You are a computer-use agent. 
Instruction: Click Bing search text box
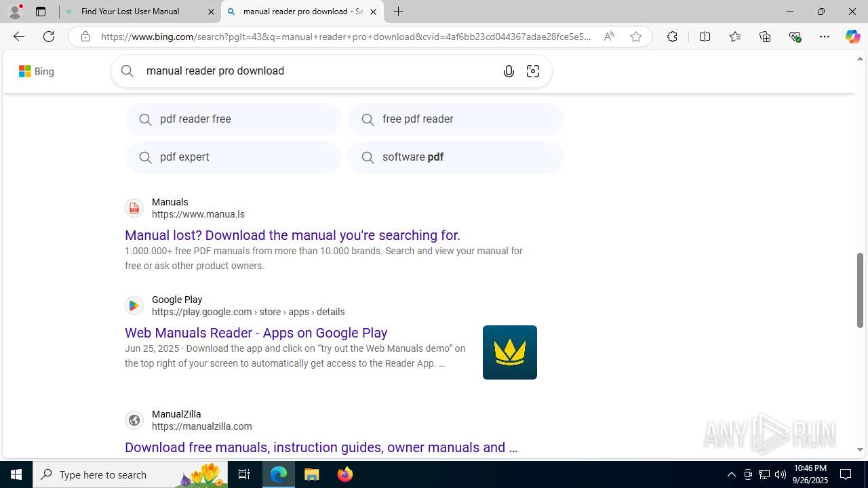(x=319, y=71)
